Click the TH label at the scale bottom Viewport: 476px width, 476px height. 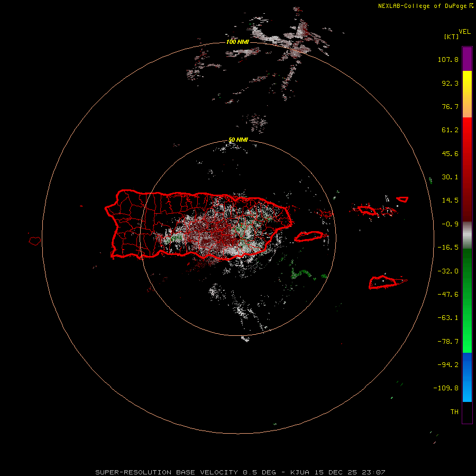tap(454, 412)
